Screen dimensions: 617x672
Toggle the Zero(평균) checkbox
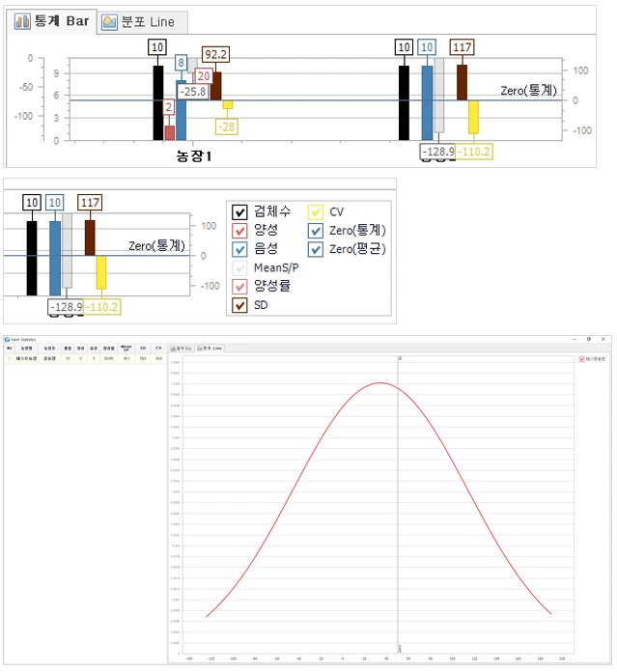[316, 249]
